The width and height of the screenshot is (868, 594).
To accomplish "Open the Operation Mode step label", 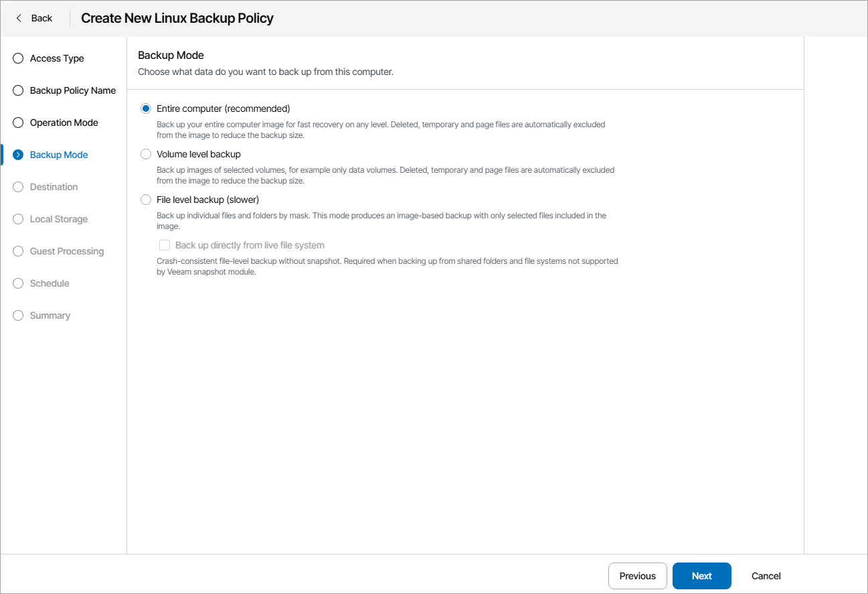I will [x=64, y=123].
